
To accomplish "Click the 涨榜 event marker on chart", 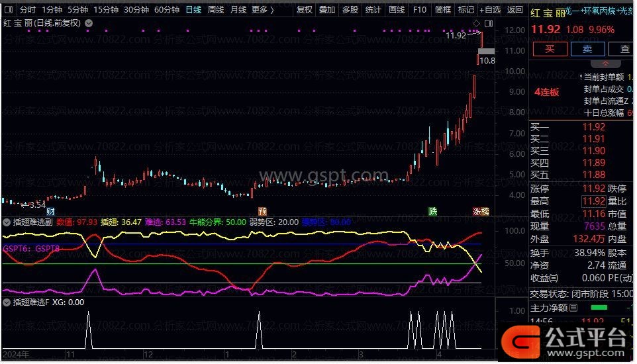I will [481, 212].
